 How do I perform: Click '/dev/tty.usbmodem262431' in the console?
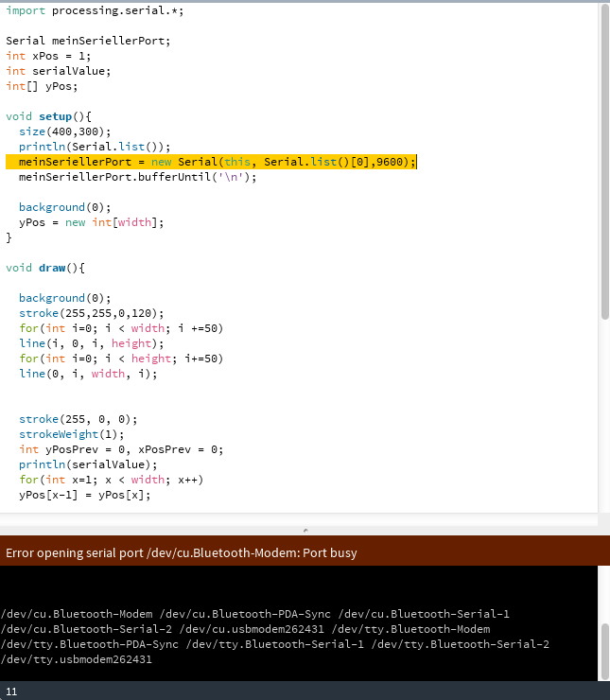pos(77,659)
